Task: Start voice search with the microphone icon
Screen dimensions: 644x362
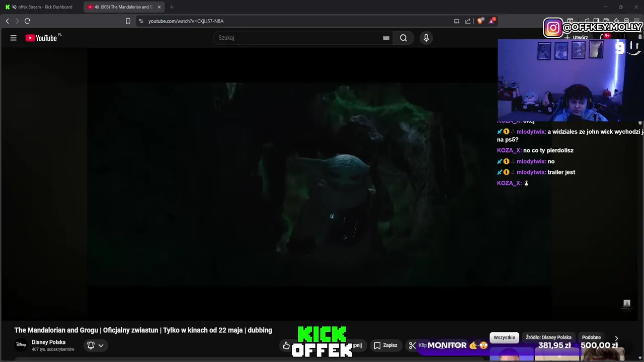Action: click(426, 38)
